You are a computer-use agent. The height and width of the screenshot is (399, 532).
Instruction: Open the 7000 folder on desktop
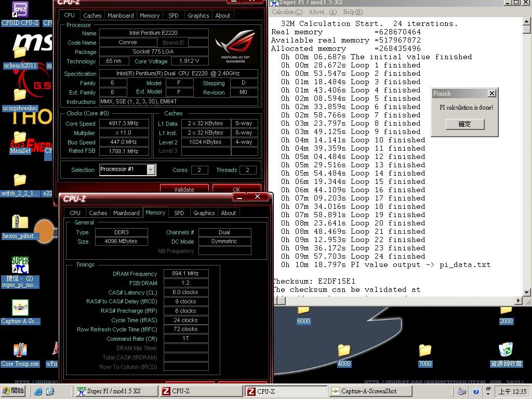coord(425,351)
